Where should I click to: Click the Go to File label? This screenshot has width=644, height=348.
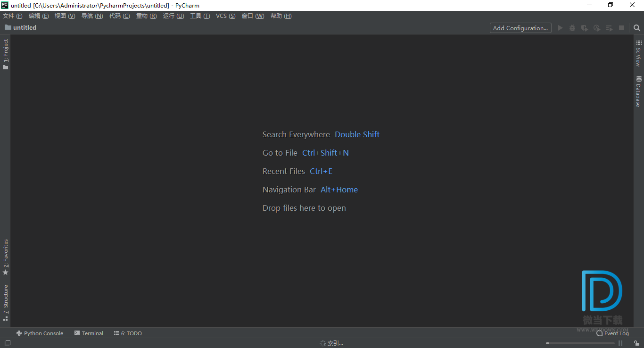[280, 153]
